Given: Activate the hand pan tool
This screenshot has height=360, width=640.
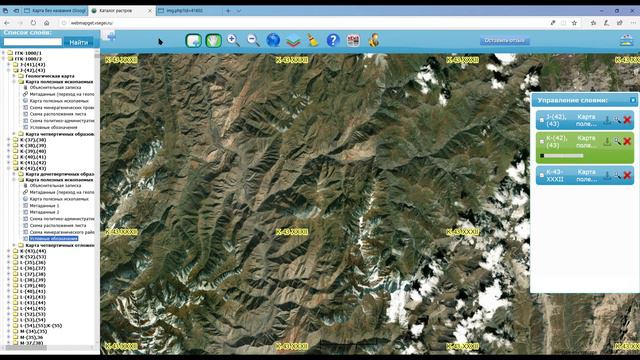Looking at the screenshot, I should click(213, 40).
